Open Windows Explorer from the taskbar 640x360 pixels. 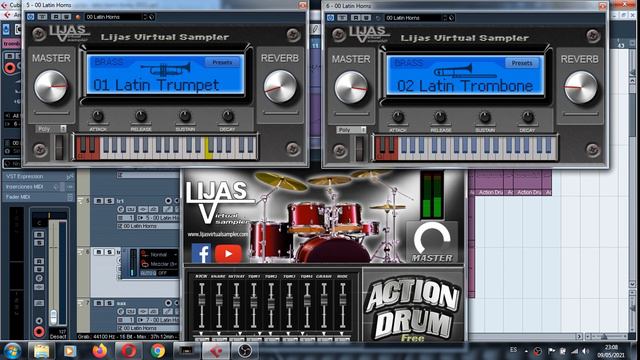click(x=41, y=351)
